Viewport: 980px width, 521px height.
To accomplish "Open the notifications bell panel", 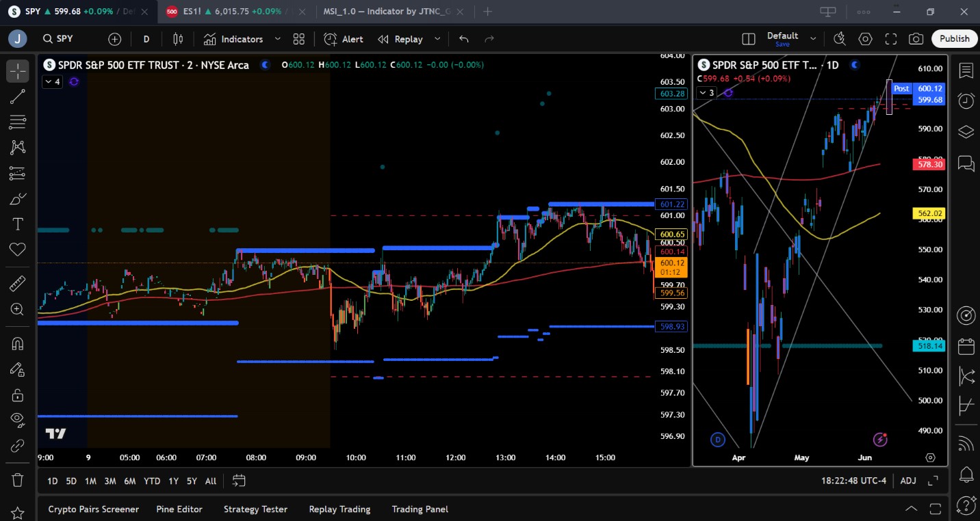I will [966, 474].
